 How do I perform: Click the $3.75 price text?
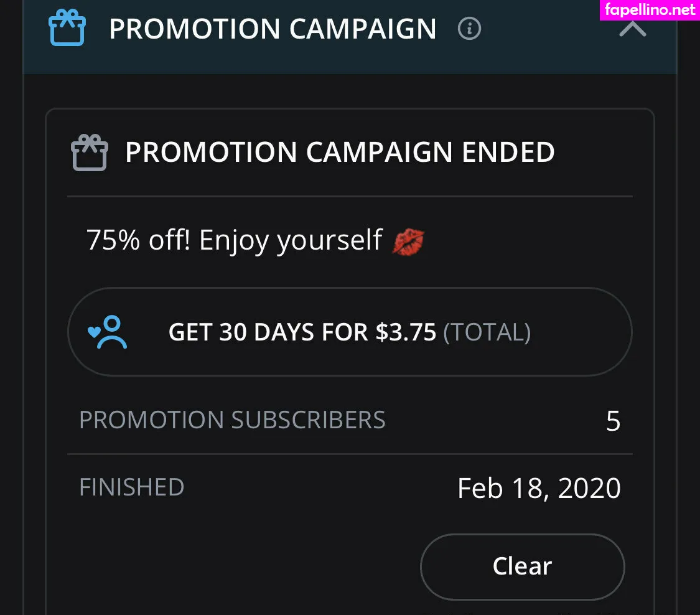tap(406, 332)
